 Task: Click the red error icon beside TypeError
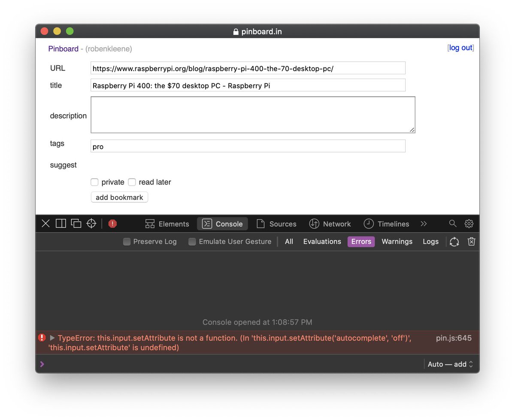point(42,338)
